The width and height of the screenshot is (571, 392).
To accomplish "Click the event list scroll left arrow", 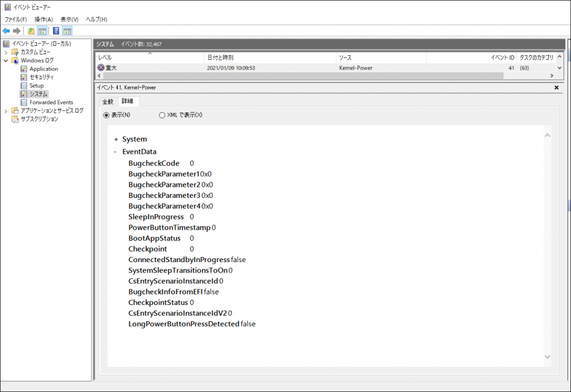I will [99, 76].
